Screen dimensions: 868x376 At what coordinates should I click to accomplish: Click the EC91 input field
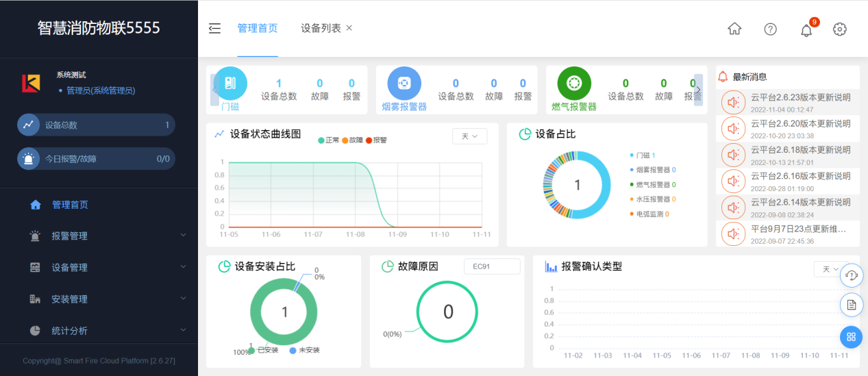[491, 266]
